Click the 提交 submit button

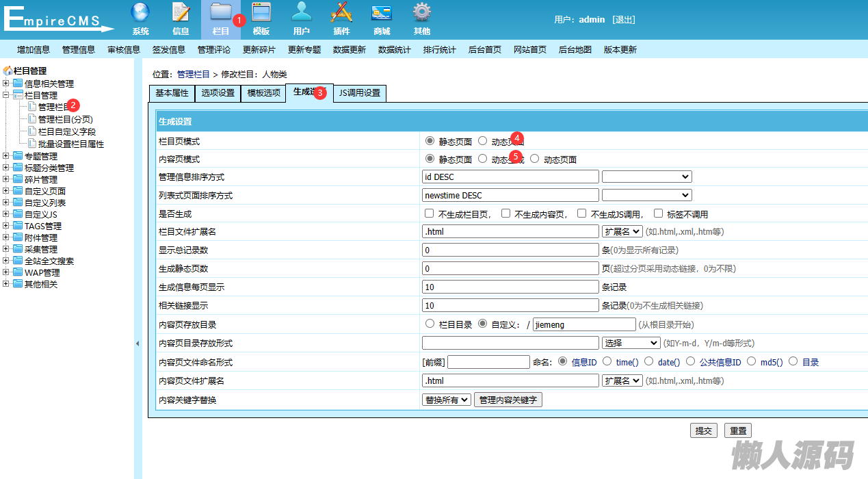coord(703,430)
